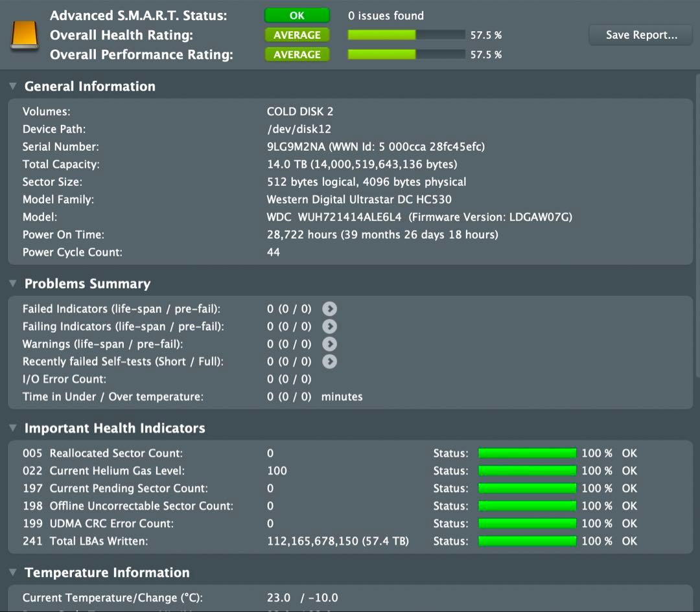The image size is (700, 612).
Task: Click the 0 issues found text
Action: 386,16
